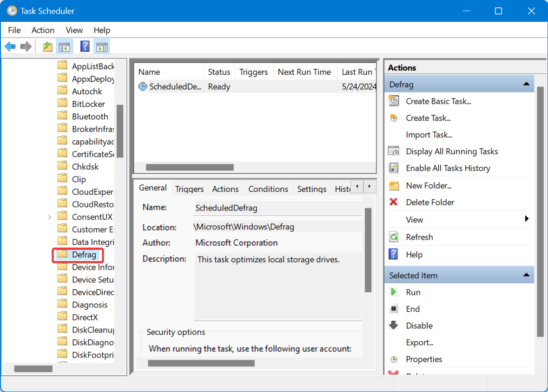Click the Disable down-arrow icon
The height and width of the screenshot is (392, 548).
tap(394, 325)
